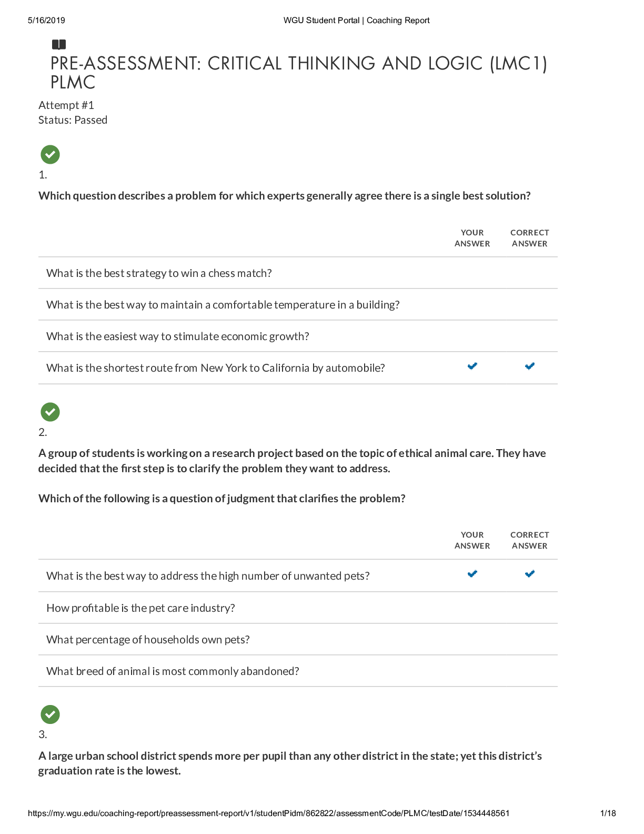Select the chess match strategy answer row
Screen dimensions: 644x834
(159, 273)
